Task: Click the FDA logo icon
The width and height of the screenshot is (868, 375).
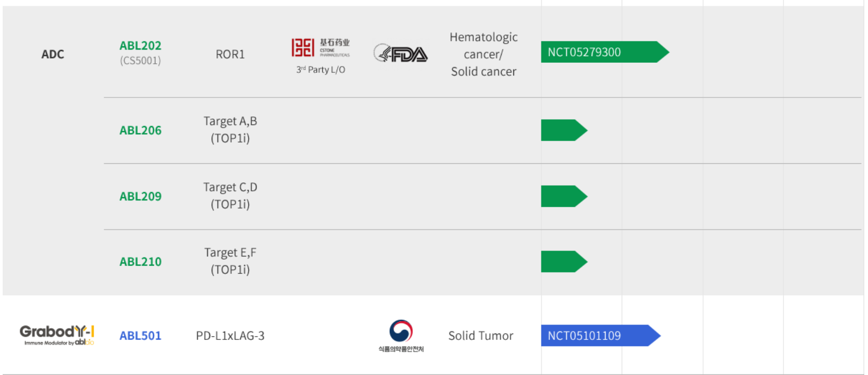Action: pyautogui.click(x=400, y=54)
